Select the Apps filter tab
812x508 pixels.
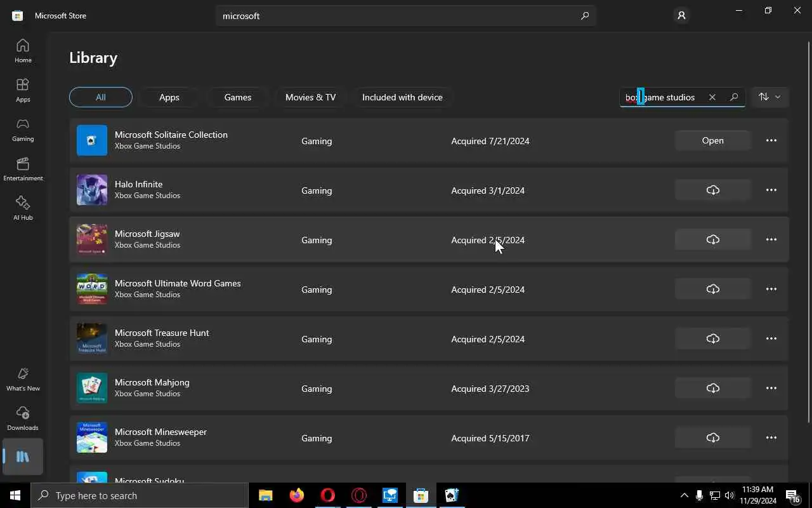(169, 97)
